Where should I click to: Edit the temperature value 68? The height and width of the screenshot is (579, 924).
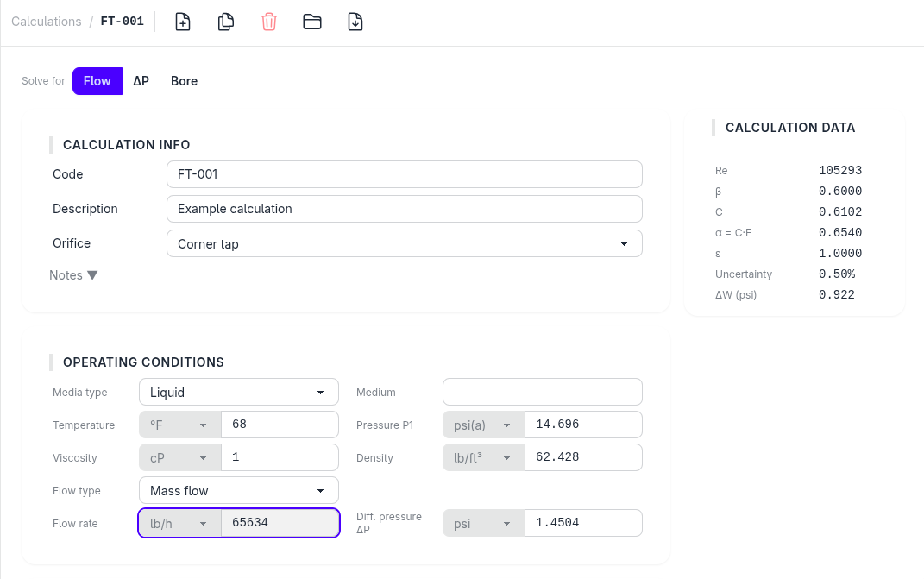click(280, 425)
